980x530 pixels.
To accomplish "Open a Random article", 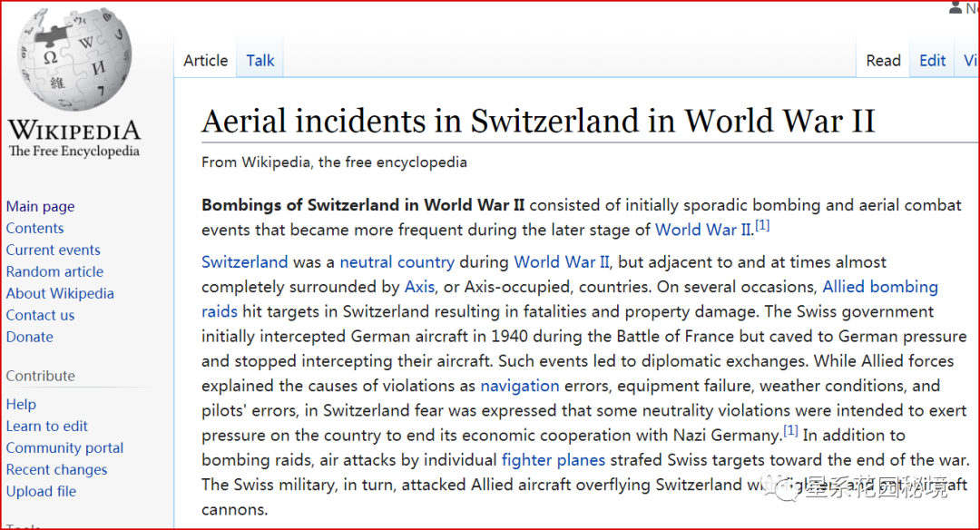I will [x=55, y=272].
